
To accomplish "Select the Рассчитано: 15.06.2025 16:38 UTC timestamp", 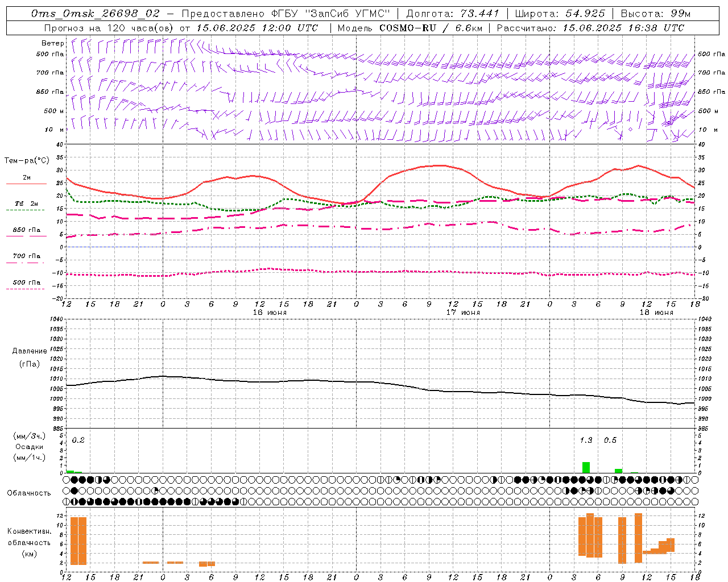I will [590, 28].
